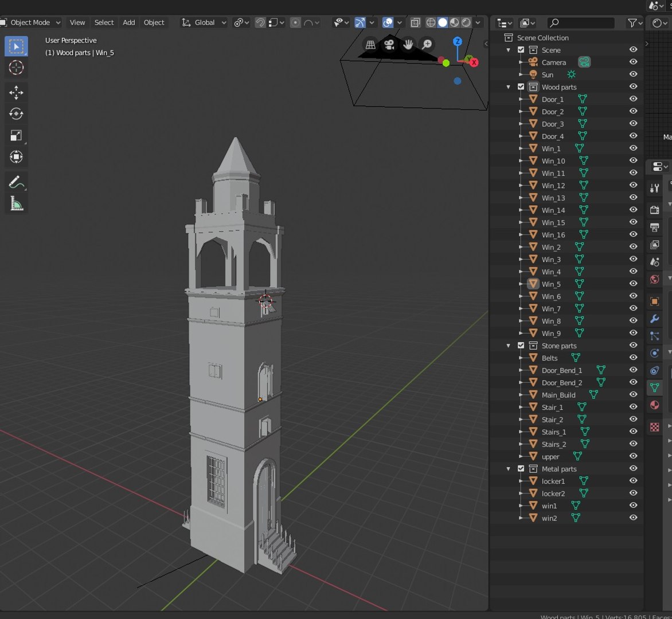The width and height of the screenshot is (672, 619).
Task: Click the red X axis gizmo ball
Action: tap(474, 62)
